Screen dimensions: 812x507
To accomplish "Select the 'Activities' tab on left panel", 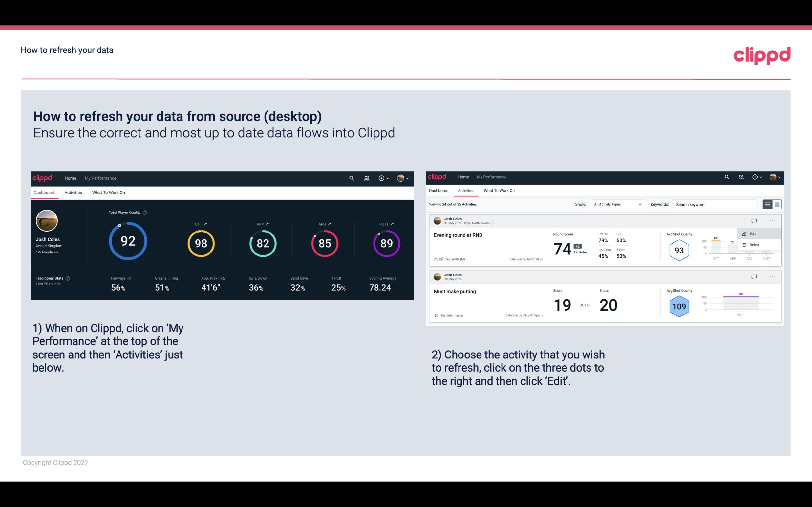I will point(73,192).
